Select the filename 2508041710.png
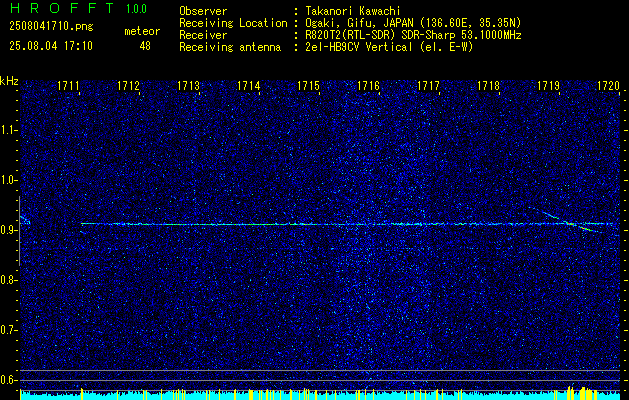629x400 pixels. click(x=51, y=27)
